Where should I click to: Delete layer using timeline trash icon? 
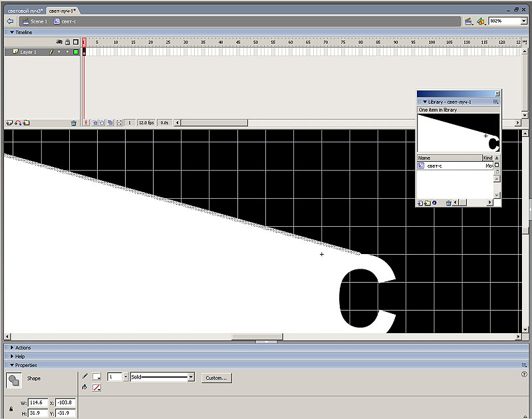pyautogui.click(x=74, y=123)
